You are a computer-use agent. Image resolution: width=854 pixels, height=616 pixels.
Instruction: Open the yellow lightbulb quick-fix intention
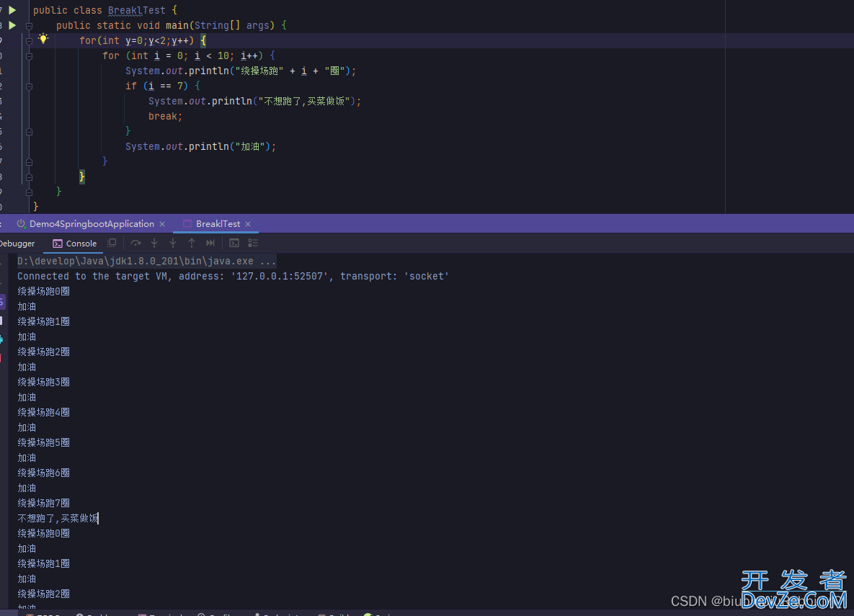tap(43, 39)
